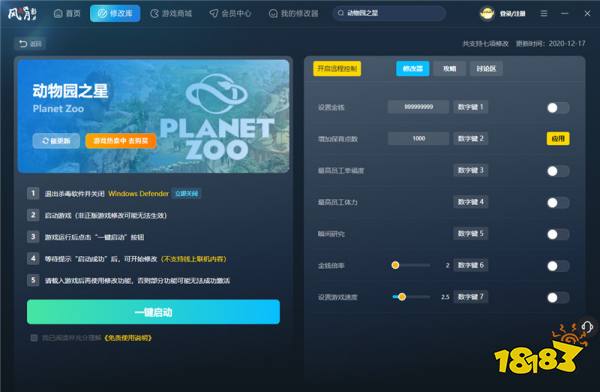Click the 一键启动 launch button

[153, 312]
